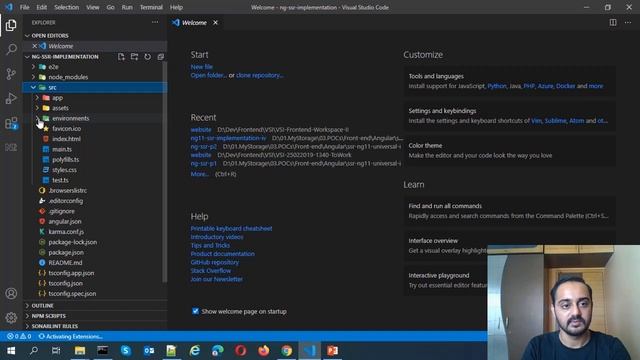Open Run and Debug view

11,98
